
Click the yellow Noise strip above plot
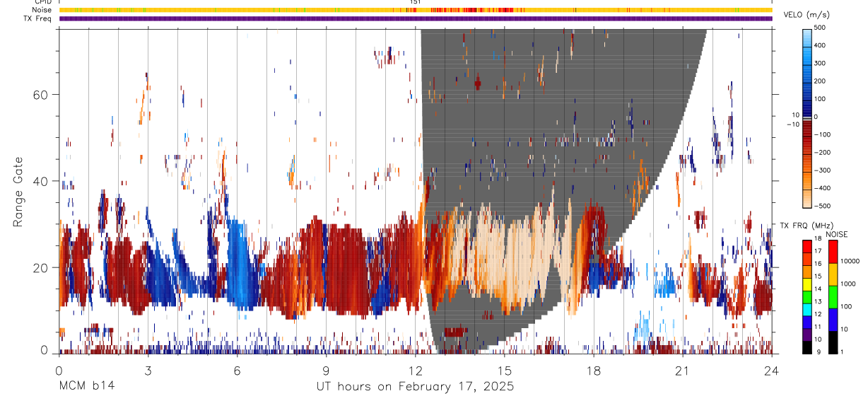[x=416, y=10]
